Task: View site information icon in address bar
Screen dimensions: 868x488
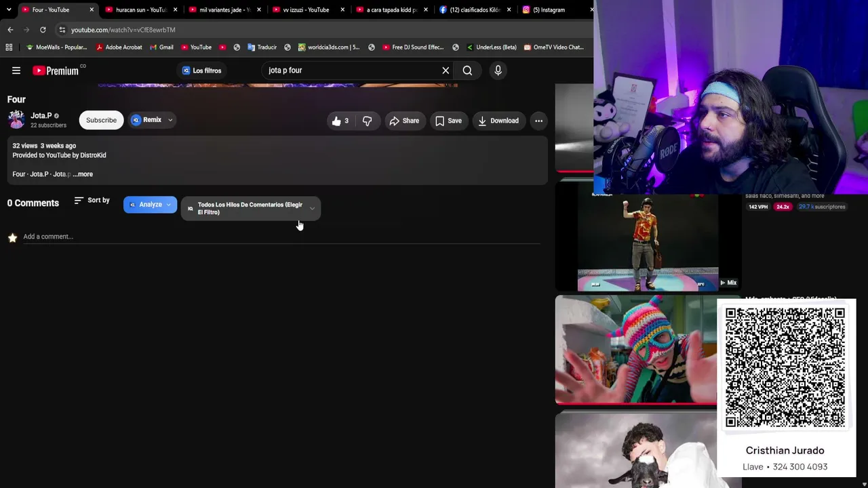Action: pos(62,30)
